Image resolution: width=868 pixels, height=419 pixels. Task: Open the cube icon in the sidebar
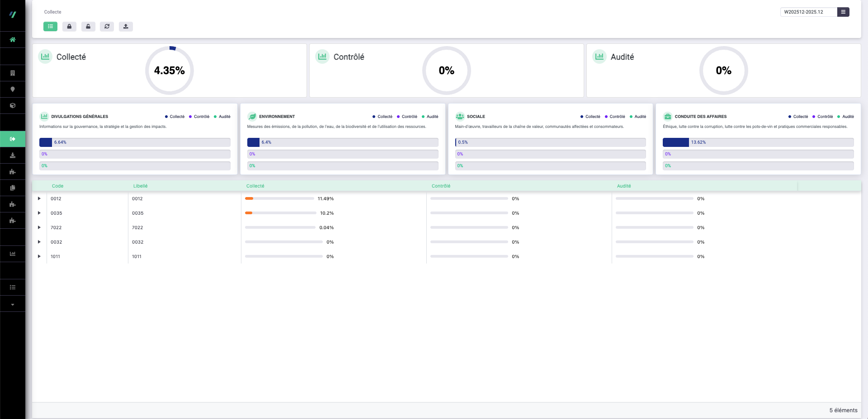(13, 106)
